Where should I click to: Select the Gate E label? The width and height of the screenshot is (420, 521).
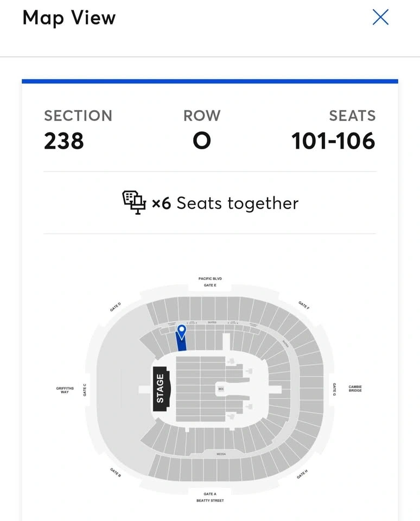tap(210, 285)
